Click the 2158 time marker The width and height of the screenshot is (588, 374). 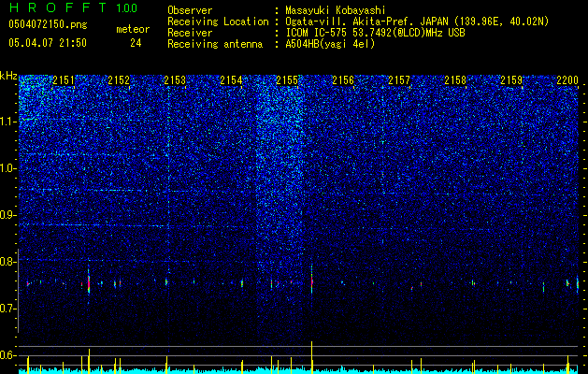tap(455, 80)
